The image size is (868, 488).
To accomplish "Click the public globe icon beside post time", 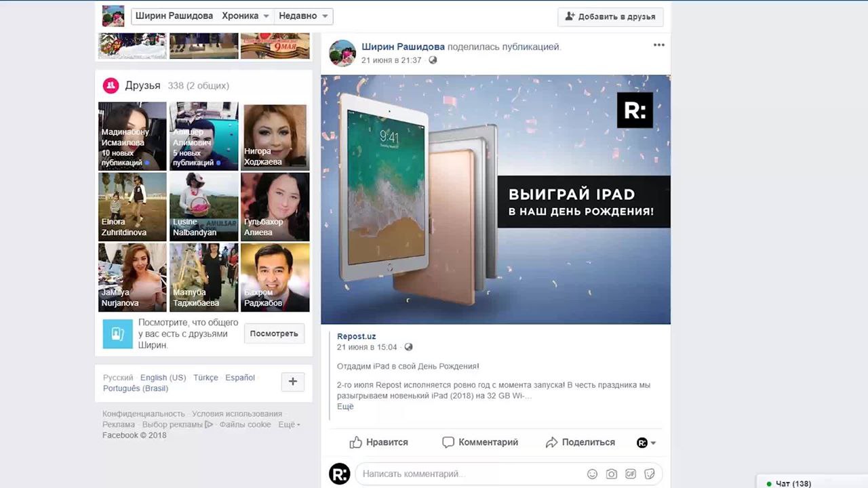I will (x=433, y=60).
